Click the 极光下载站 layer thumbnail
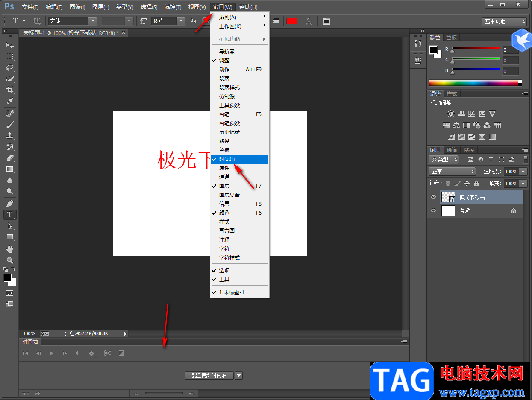 point(448,197)
